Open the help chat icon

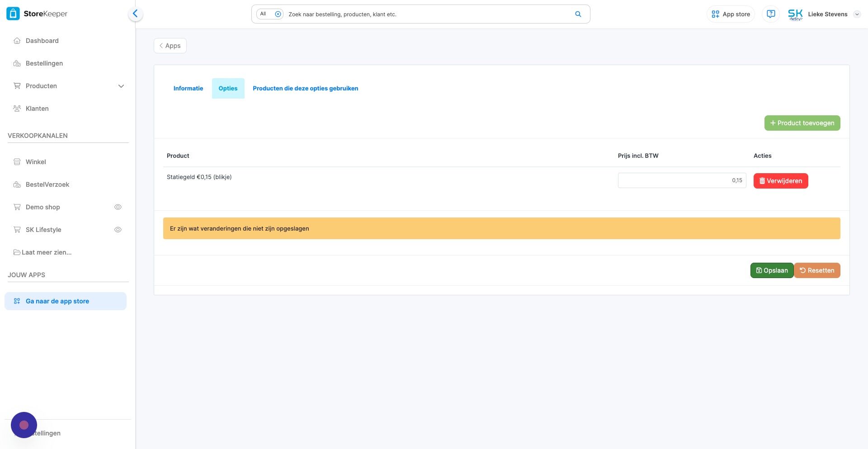pyautogui.click(x=771, y=14)
